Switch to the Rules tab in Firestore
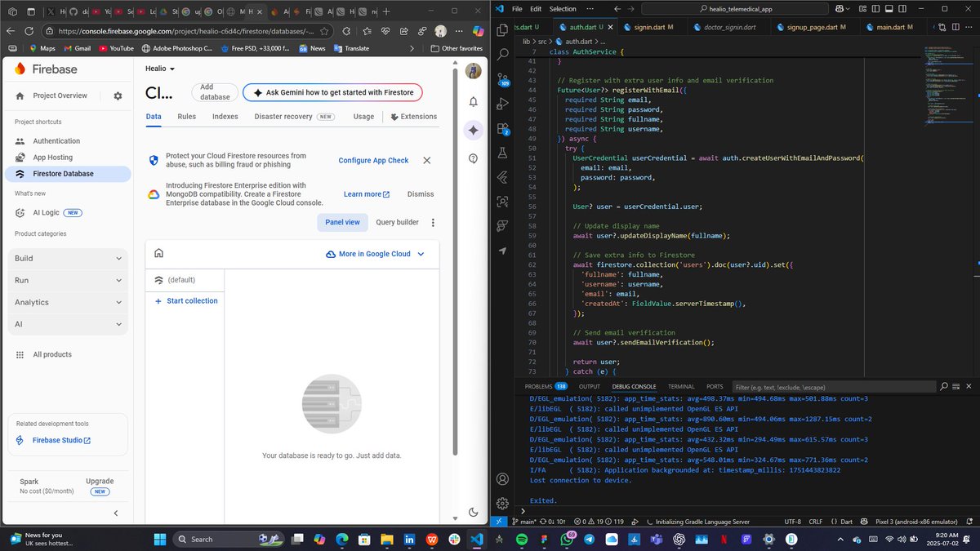 click(x=186, y=117)
